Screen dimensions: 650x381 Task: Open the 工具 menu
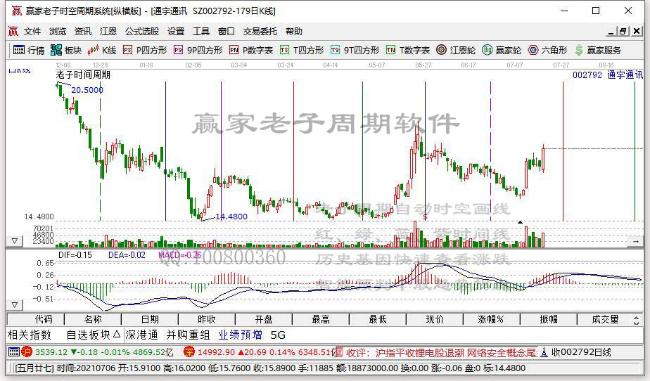point(201,31)
